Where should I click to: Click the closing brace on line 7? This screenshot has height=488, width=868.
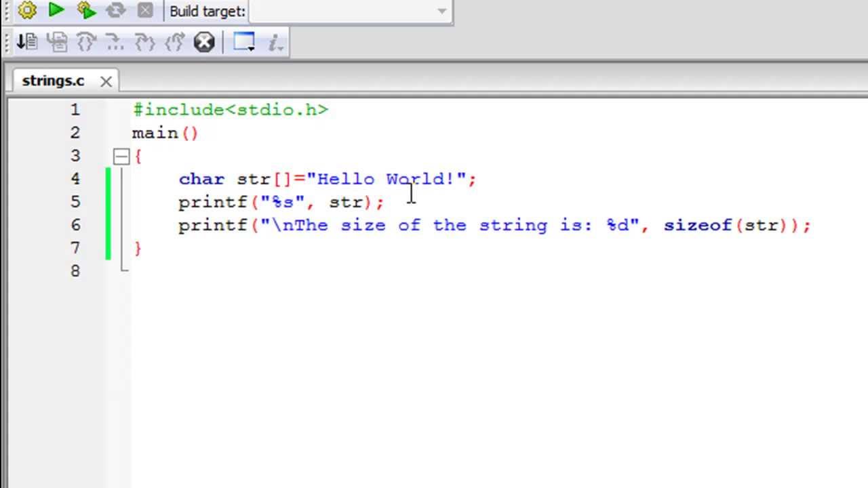click(x=138, y=248)
